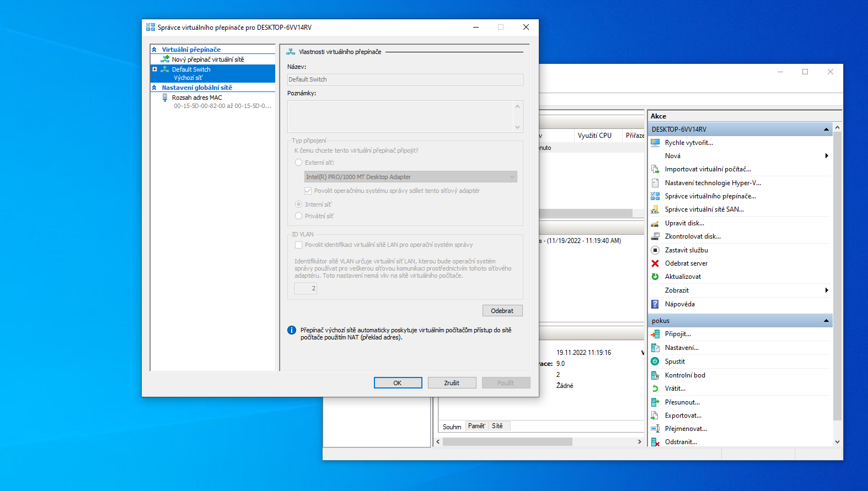
Task: Click the Odebrat server action text
Action: 686,263
